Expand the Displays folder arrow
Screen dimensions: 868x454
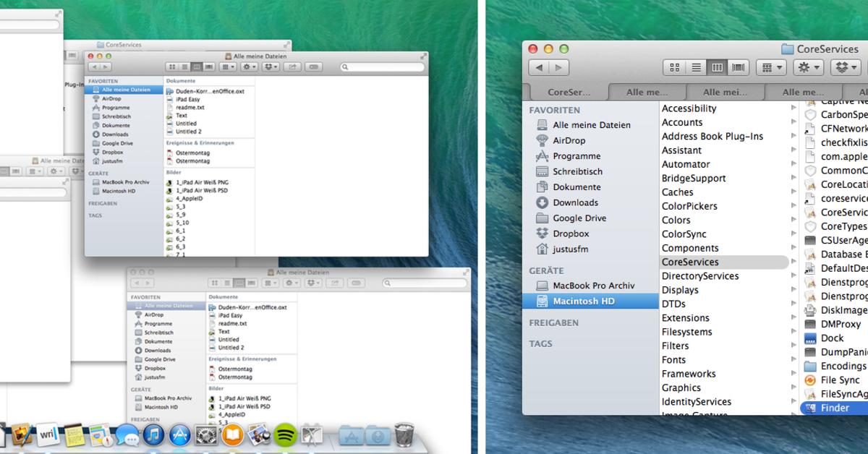[793, 290]
